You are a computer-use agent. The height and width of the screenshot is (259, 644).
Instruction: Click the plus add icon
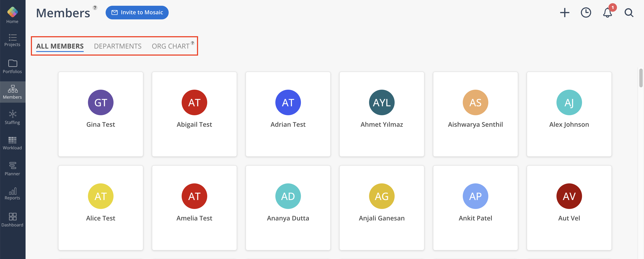click(564, 13)
